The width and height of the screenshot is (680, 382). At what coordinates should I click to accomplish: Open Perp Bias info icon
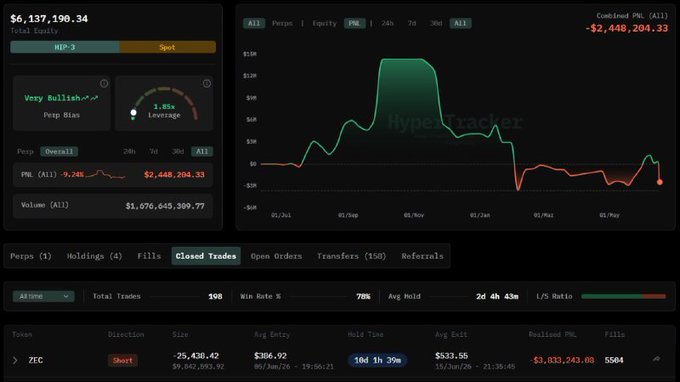[x=104, y=83]
